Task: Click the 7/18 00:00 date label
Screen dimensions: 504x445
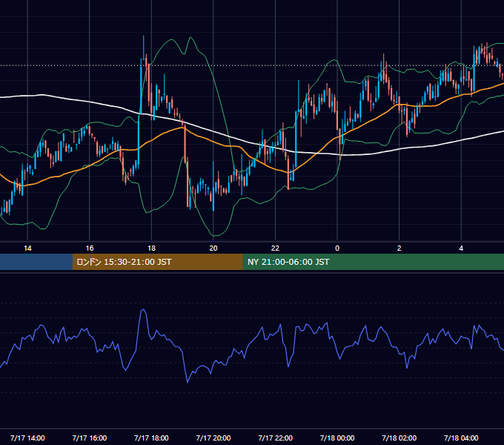Action: coord(337,438)
